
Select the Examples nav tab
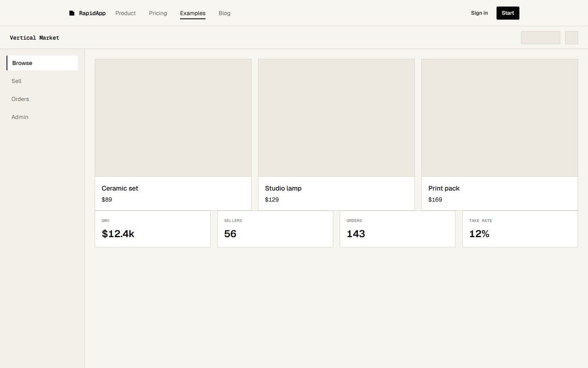(193, 13)
